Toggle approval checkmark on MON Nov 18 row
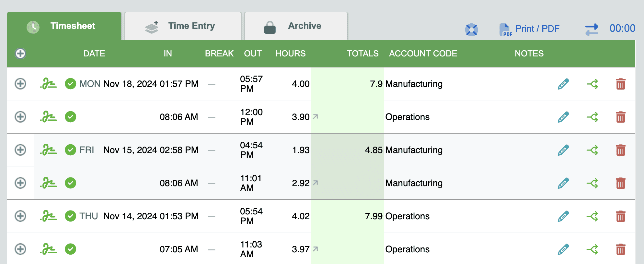This screenshot has width=644, height=264. coord(70,84)
